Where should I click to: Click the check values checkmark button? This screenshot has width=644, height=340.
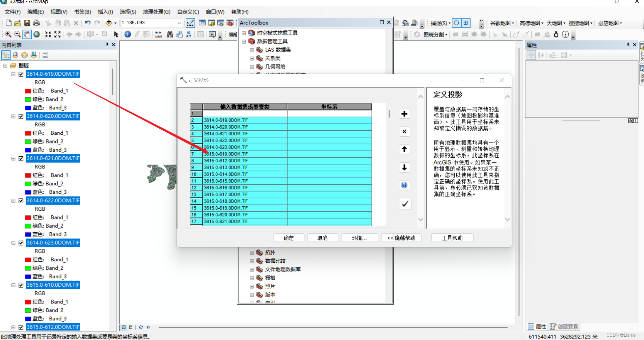(405, 204)
